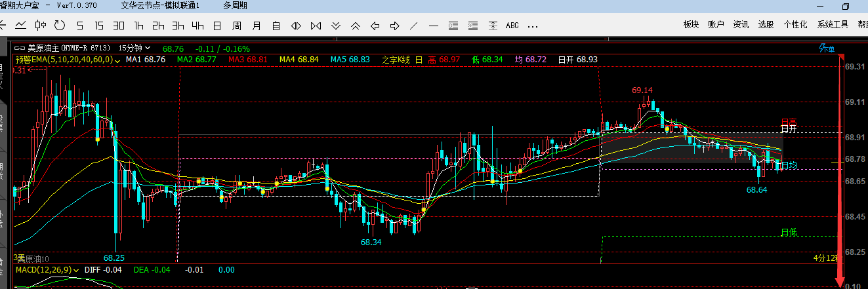
Task: Click the 之字K线 label
Action: click(x=396, y=60)
